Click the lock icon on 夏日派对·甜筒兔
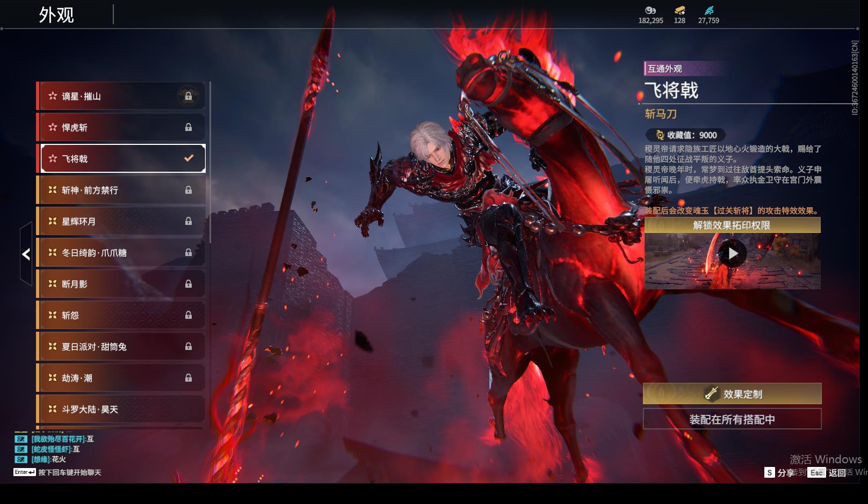Screen dimensions: 868x504 click(x=189, y=347)
